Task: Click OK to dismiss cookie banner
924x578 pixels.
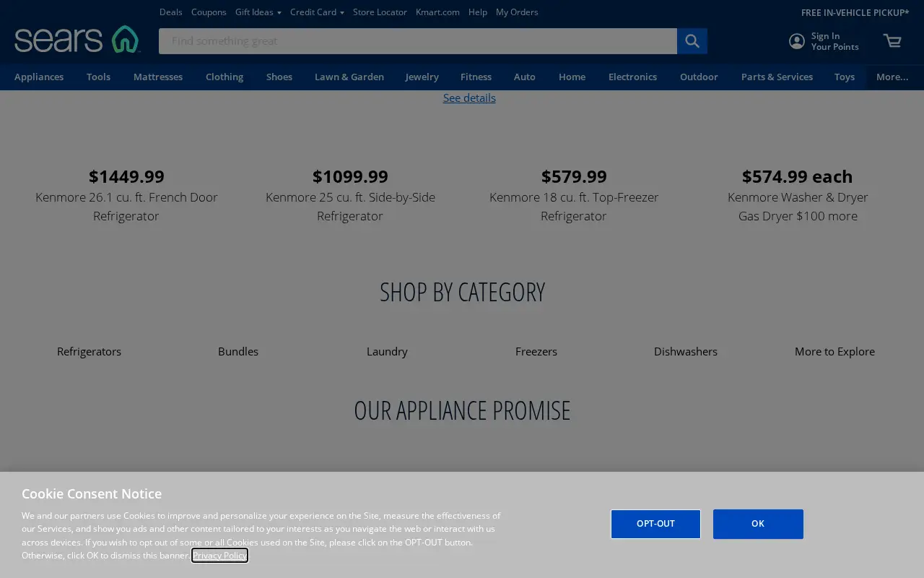Action: [758, 524]
